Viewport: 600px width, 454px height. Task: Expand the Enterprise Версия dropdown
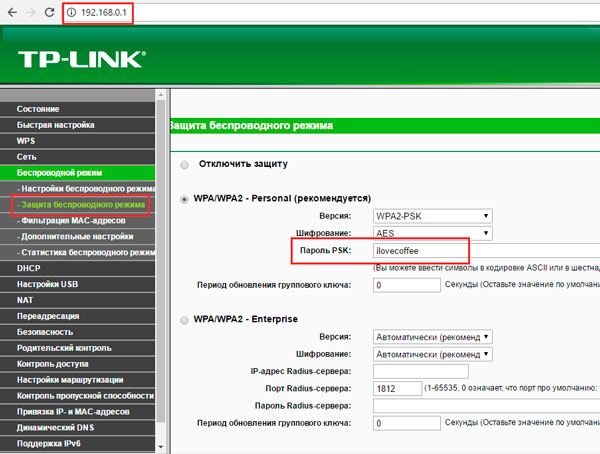pos(431,337)
